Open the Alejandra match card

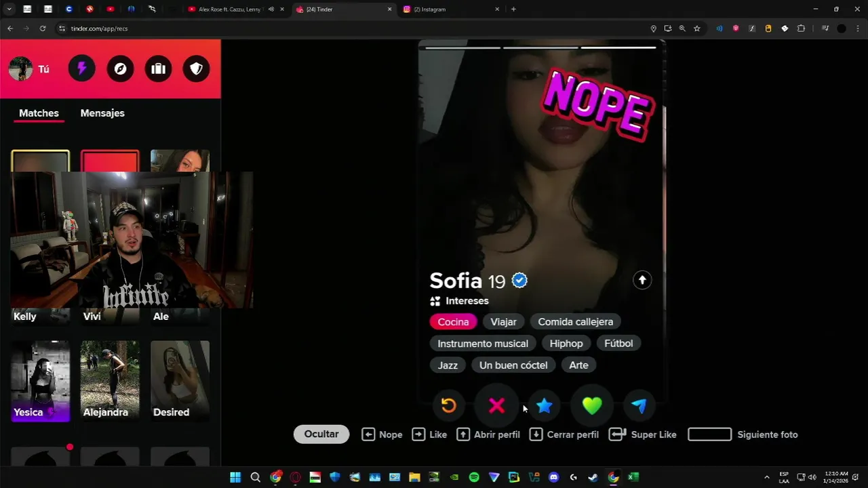pyautogui.click(x=110, y=381)
